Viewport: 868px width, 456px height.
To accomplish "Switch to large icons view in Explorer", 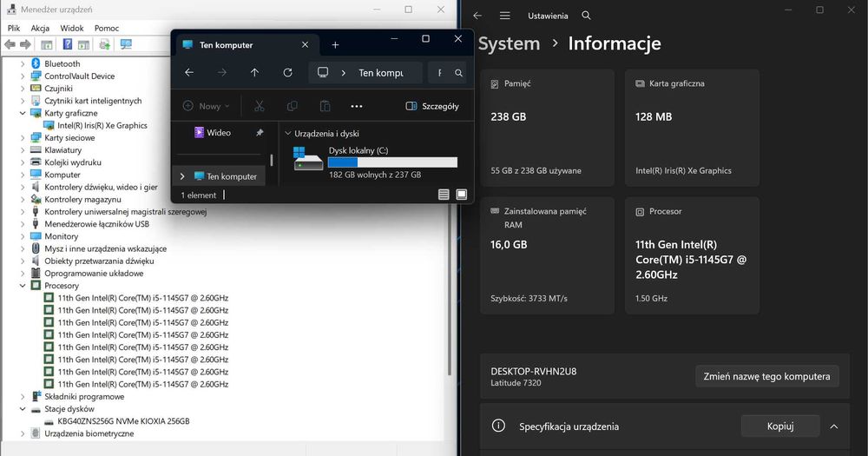I will 461,195.
